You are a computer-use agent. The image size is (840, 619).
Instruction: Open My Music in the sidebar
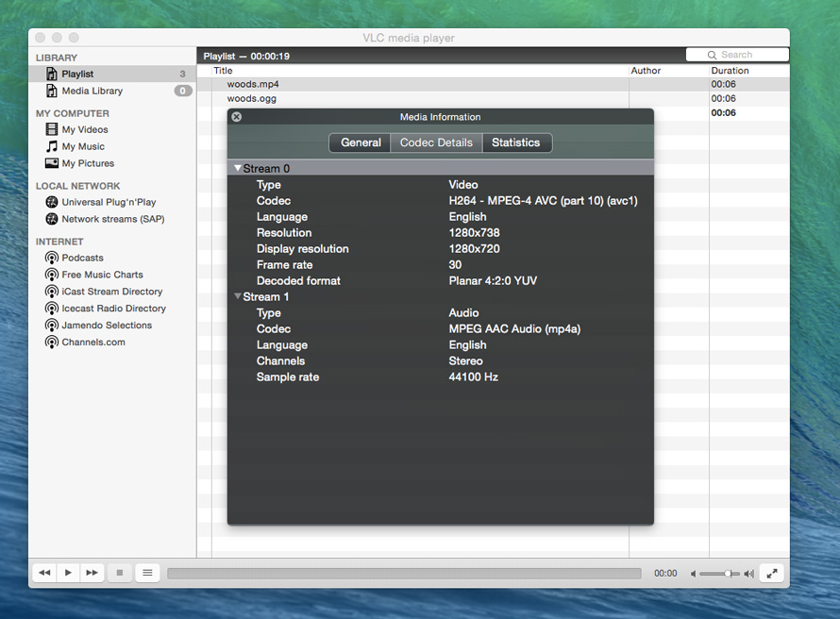(x=112, y=146)
